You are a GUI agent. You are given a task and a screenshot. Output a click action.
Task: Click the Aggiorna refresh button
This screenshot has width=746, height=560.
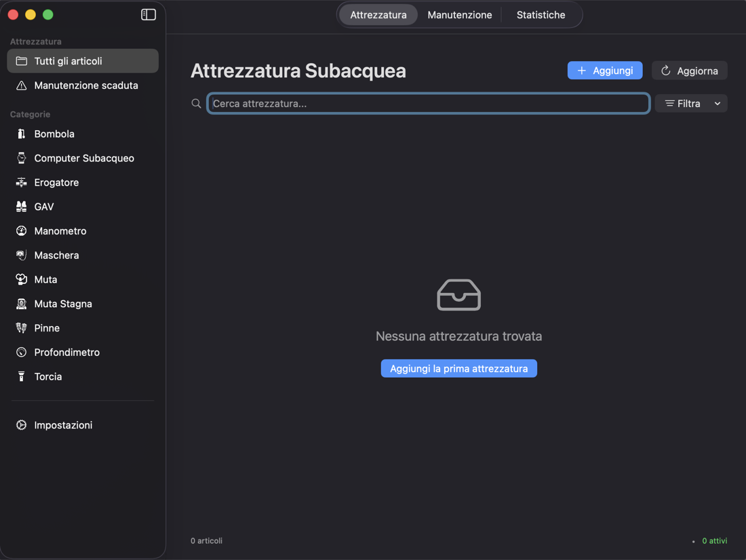coord(690,71)
